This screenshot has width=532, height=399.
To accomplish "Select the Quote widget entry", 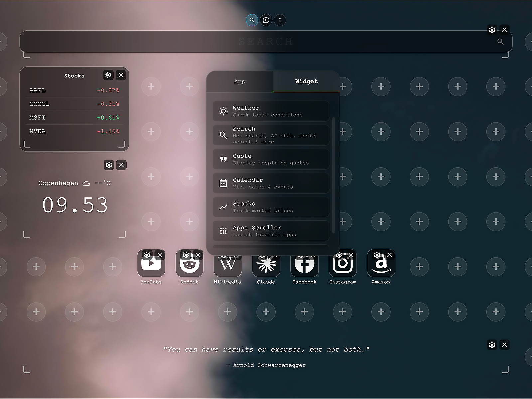I will [270, 159].
